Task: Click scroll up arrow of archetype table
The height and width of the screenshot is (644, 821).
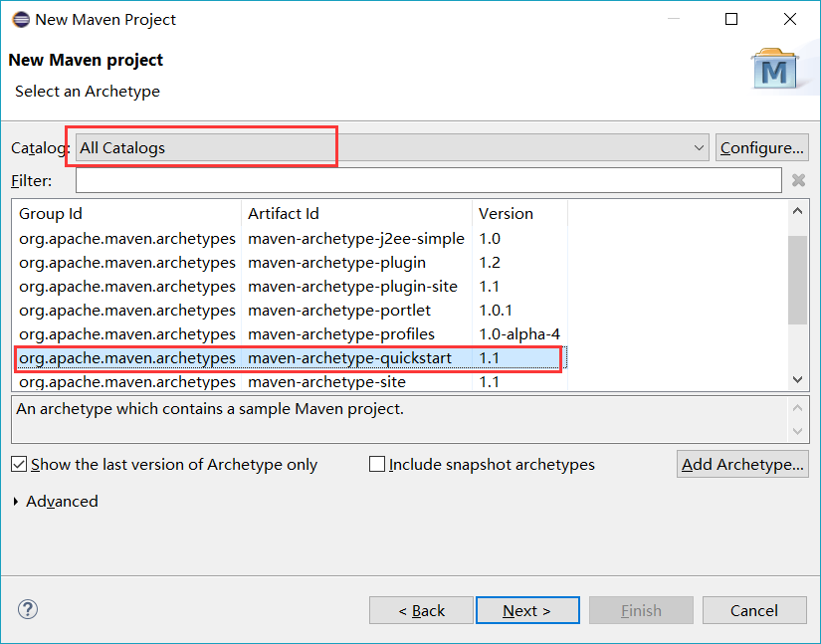Action: (x=797, y=212)
